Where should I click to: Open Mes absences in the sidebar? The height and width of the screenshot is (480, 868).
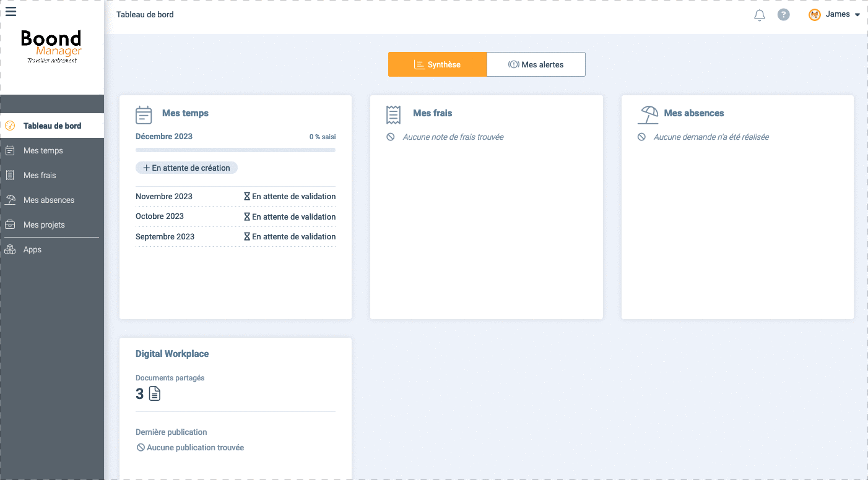(x=52, y=200)
